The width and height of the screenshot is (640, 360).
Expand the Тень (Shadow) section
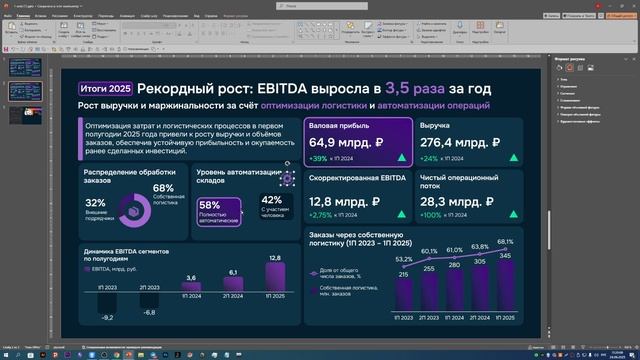(564, 79)
